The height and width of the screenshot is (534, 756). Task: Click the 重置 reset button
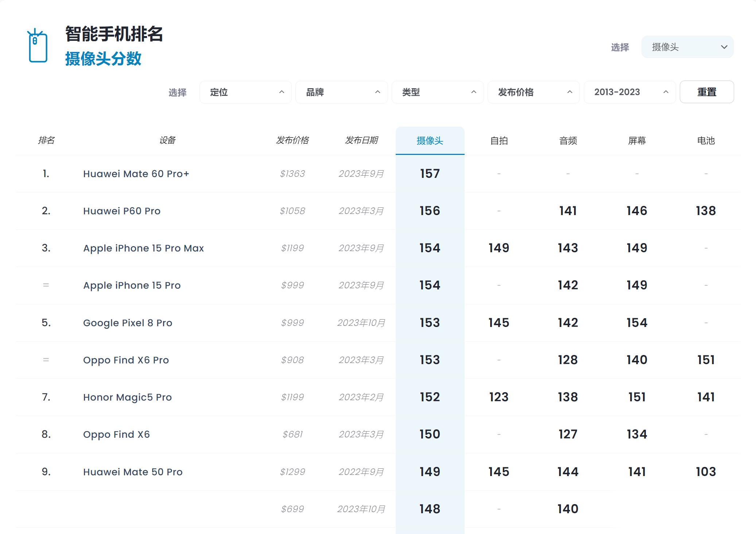[707, 92]
